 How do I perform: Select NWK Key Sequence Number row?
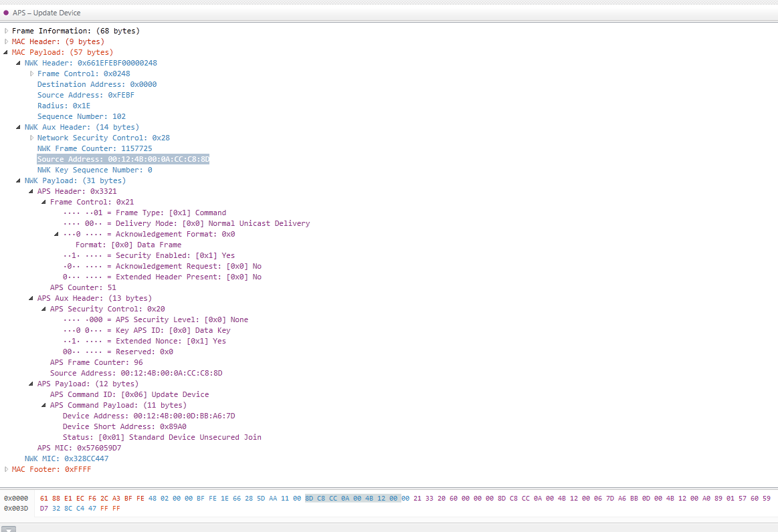pyautogui.click(x=94, y=170)
